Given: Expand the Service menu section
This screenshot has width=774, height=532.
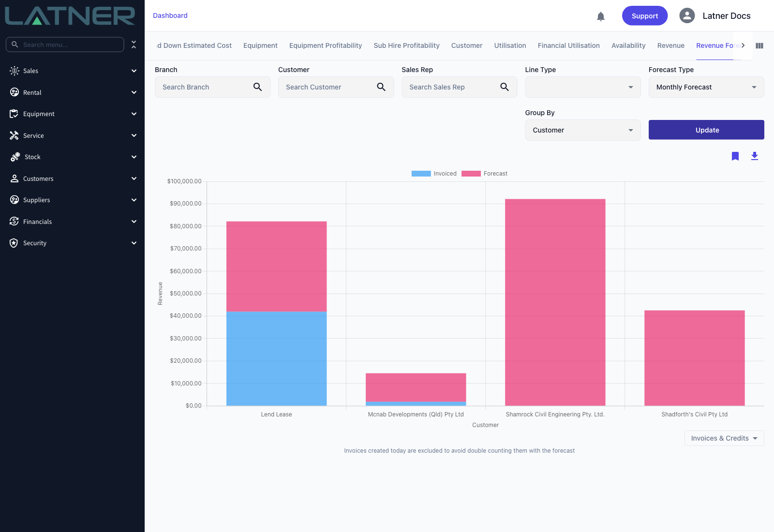Looking at the screenshot, I should point(134,135).
